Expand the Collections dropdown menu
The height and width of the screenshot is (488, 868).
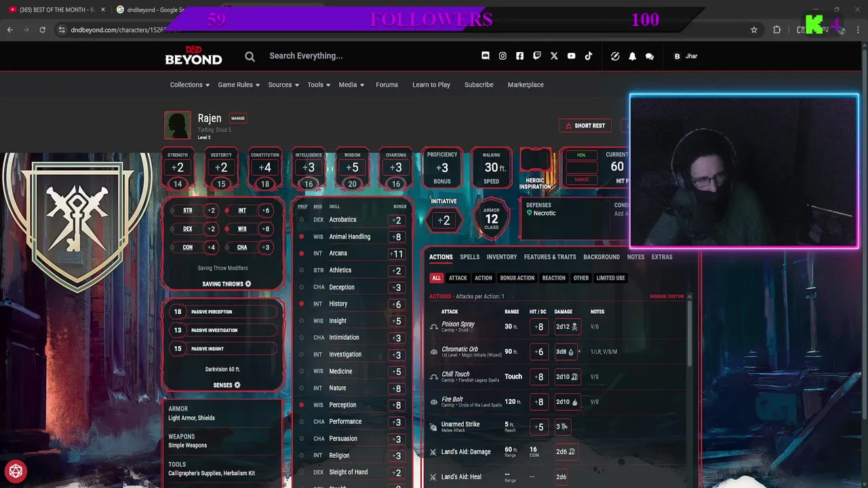coord(190,85)
